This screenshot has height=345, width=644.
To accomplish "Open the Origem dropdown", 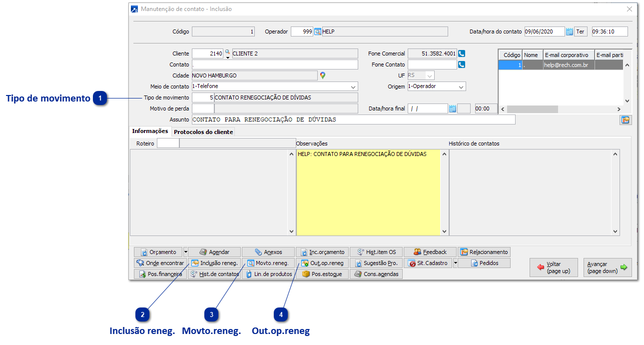I will click(x=461, y=86).
